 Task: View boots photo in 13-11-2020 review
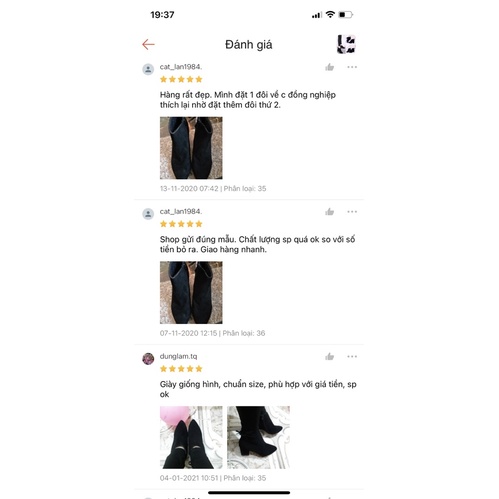click(x=191, y=148)
